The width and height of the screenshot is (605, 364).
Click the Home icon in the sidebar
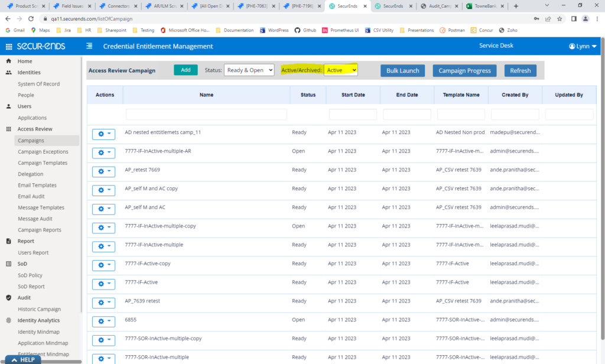[9, 61]
